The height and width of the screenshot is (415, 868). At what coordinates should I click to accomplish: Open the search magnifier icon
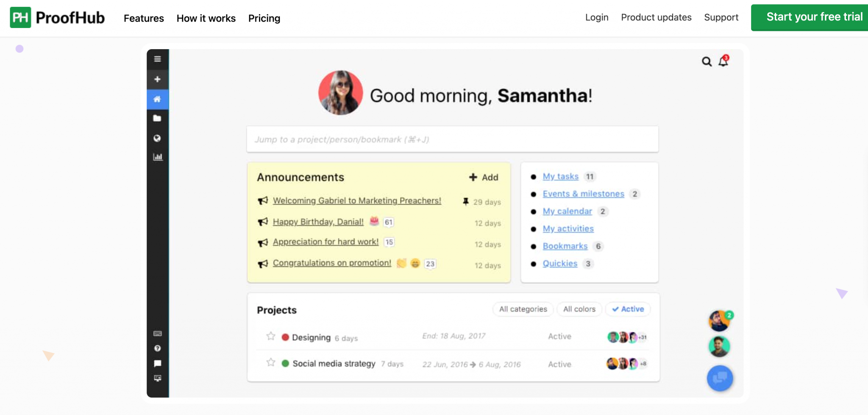point(707,62)
